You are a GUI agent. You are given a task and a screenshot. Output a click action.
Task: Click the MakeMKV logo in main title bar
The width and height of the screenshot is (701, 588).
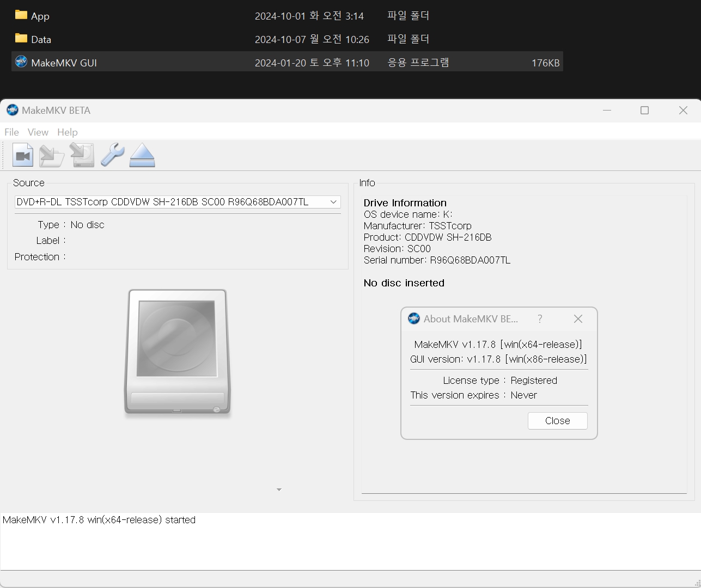12,111
